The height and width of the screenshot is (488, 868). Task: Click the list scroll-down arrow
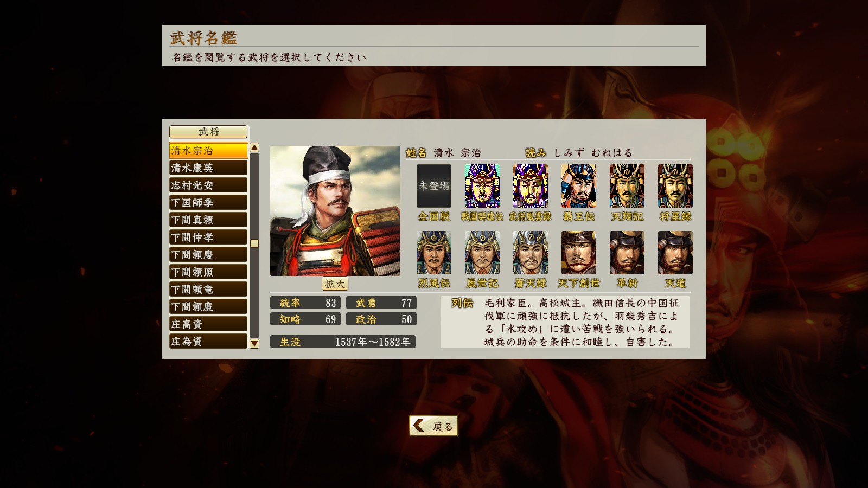click(254, 343)
